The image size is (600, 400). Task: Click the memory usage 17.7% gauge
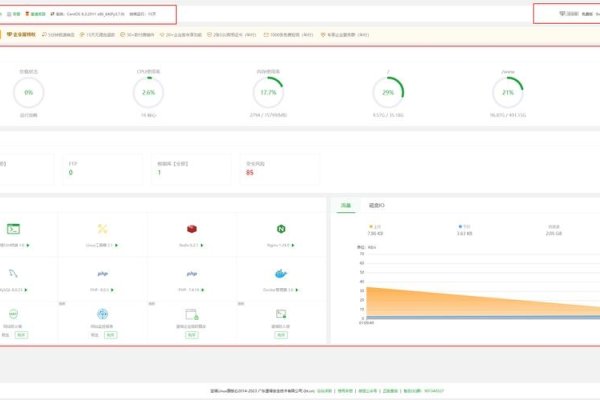point(268,92)
